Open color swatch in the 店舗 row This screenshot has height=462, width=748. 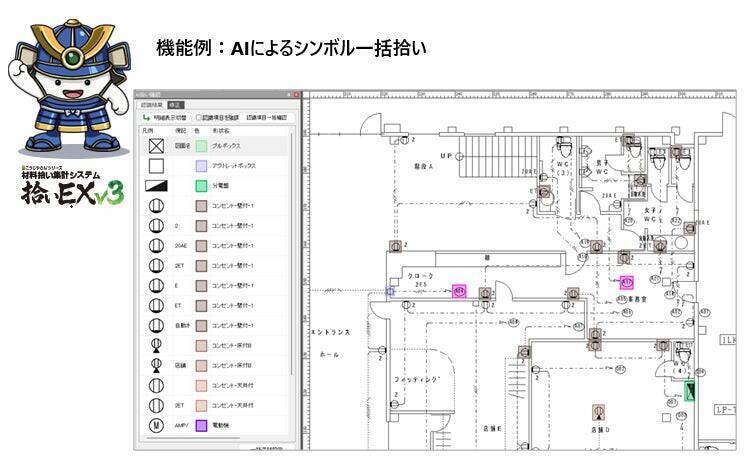(201, 365)
